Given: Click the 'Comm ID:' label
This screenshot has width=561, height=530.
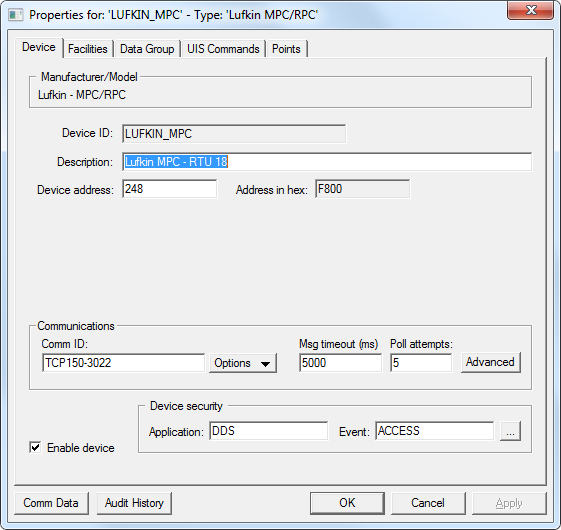Looking at the screenshot, I should (65, 344).
